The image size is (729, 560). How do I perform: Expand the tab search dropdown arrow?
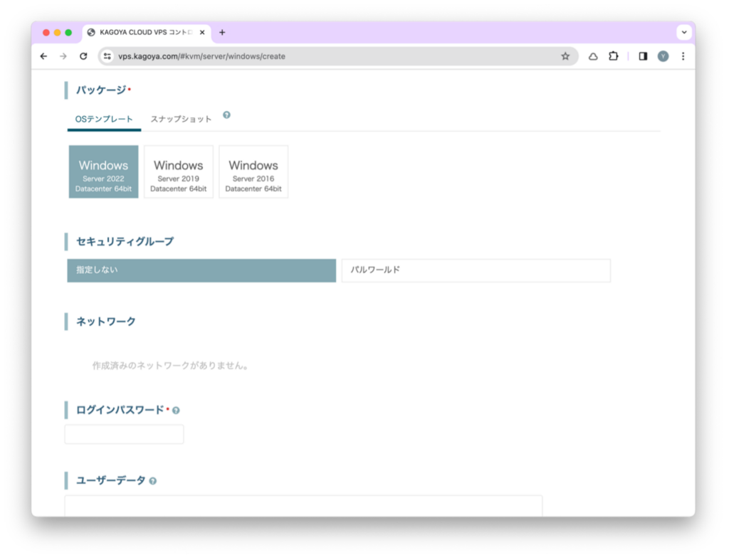(x=683, y=32)
